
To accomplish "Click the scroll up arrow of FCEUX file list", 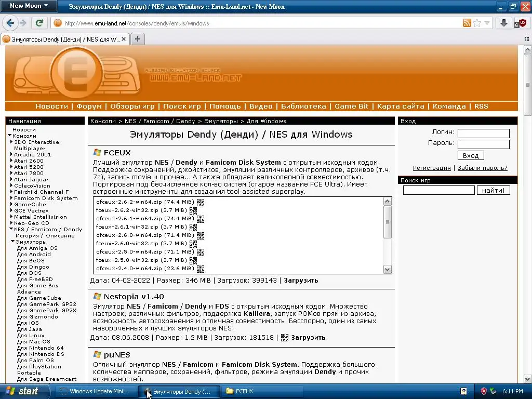I will pos(388,202).
